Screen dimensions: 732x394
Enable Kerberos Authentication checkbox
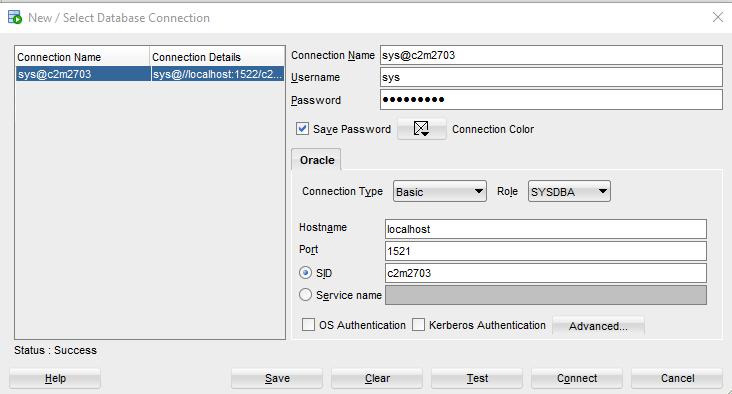pos(418,324)
